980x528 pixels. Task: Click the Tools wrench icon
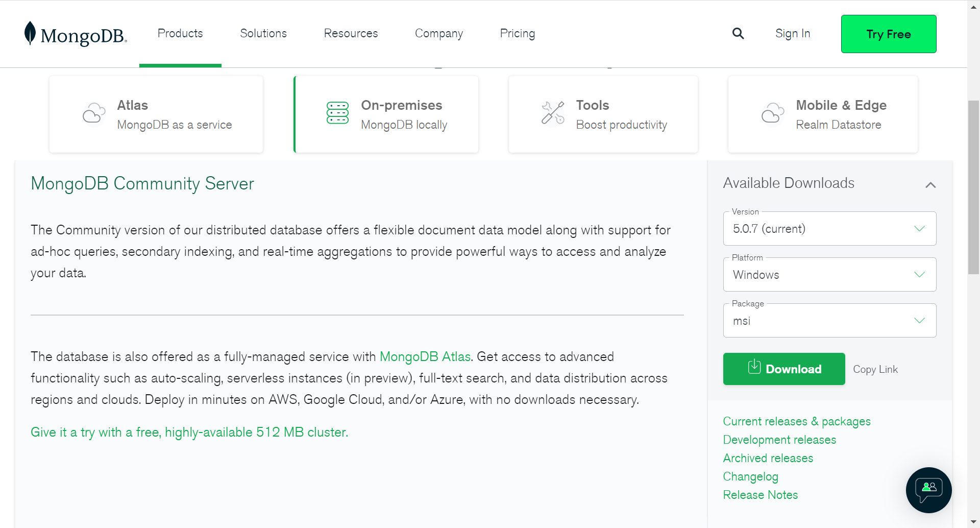click(553, 113)
